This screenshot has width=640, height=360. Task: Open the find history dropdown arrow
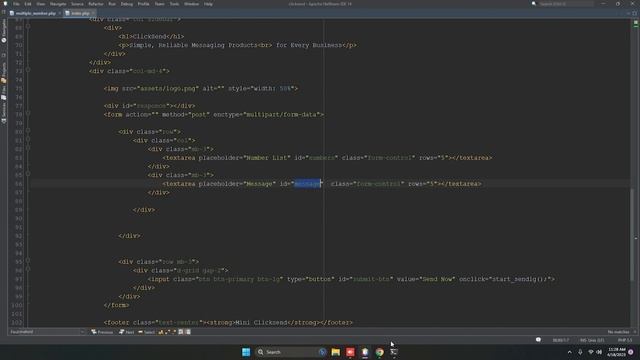(x=82, y=332)
